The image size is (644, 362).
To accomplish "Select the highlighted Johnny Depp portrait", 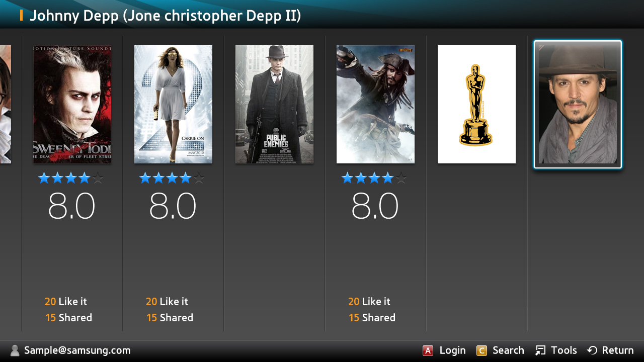I will 578,105.
